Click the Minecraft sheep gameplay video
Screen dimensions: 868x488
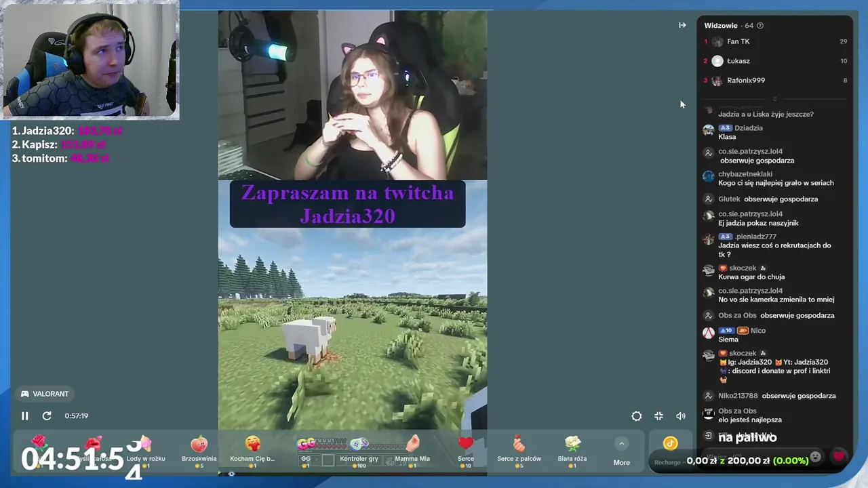point(352,329)
